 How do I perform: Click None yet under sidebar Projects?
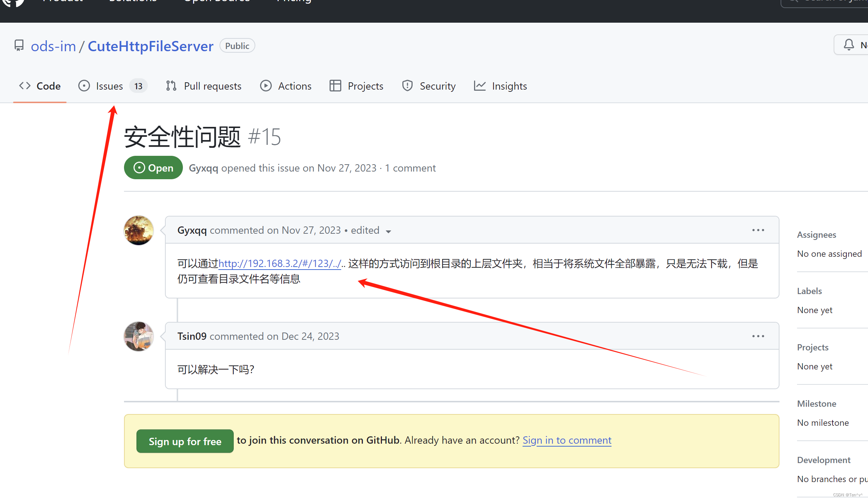815,366
